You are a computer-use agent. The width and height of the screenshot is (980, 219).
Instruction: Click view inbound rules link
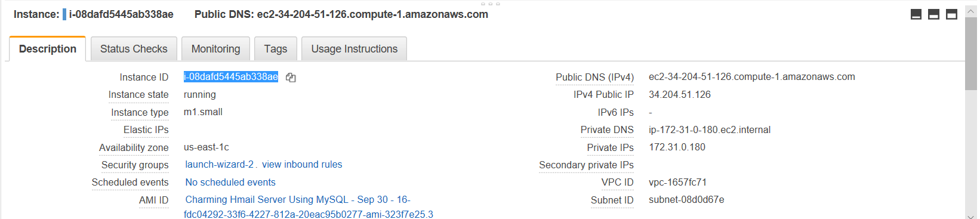[302, 165]
